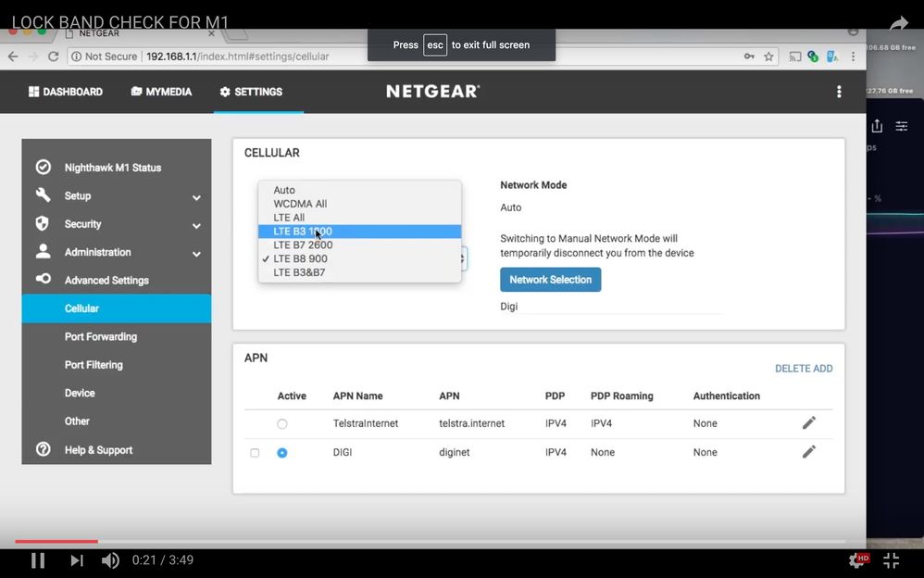Pause the video playback
924x578 pixels.
38,559
